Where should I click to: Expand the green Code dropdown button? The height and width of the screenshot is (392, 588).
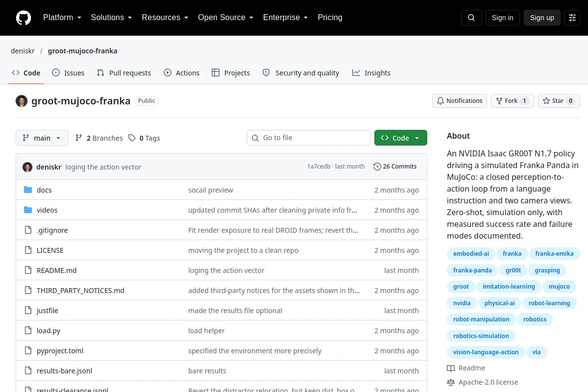point(401,138)
